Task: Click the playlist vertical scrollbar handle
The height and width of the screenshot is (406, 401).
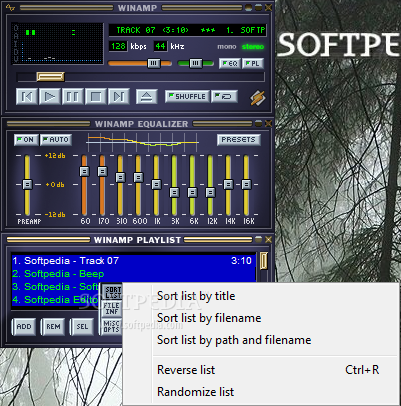Action: [263, 260]
